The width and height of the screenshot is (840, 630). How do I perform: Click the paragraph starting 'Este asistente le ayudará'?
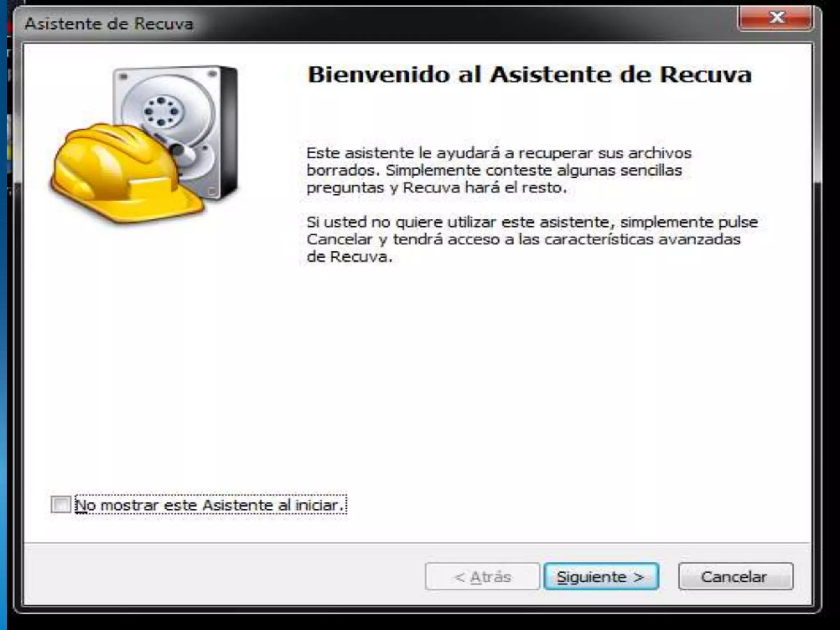[499, 170]
